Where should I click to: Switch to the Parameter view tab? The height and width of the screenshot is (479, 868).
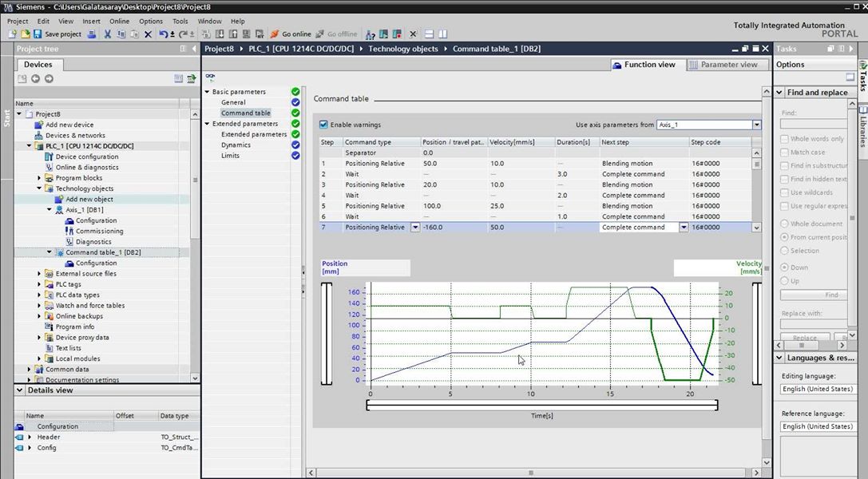click(x=728, y=65)
